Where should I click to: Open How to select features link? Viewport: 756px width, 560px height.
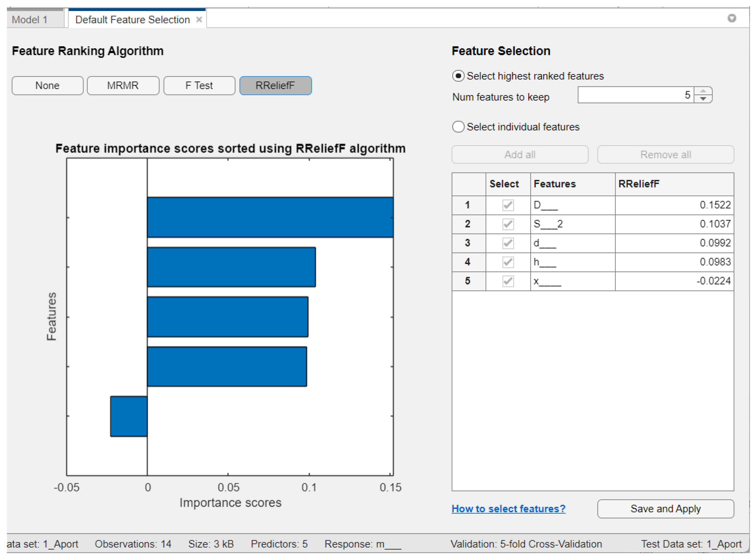(508, 509)
